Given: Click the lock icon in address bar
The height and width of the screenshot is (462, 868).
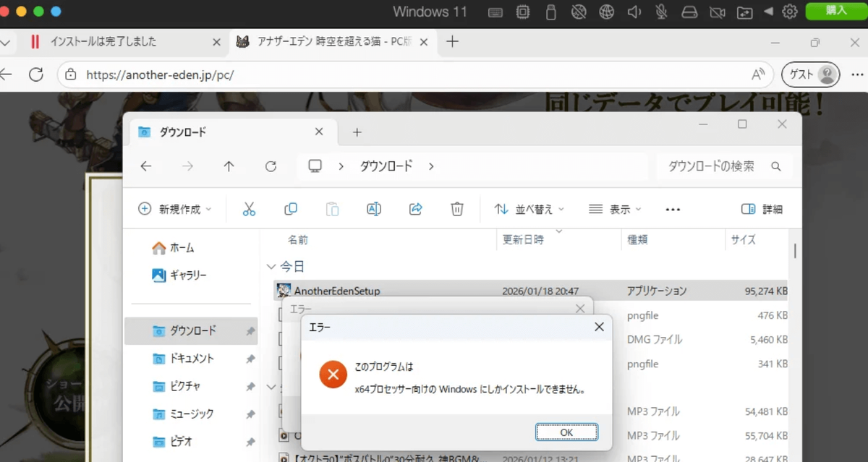Looking at the screenshot, I should point(70,74).
